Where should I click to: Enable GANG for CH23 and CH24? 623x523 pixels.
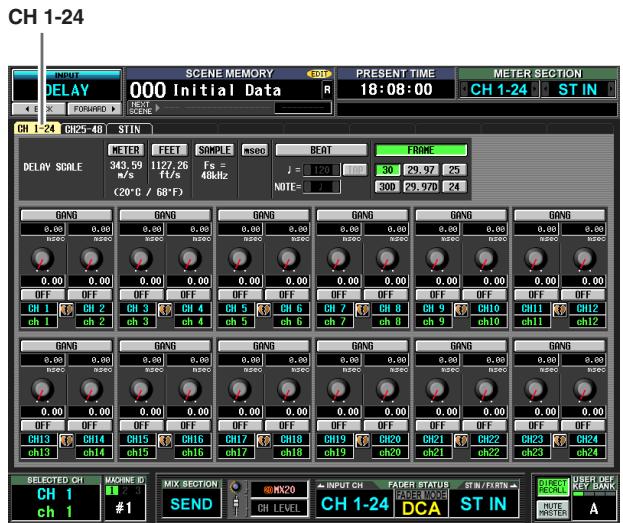tap(560, 346)
